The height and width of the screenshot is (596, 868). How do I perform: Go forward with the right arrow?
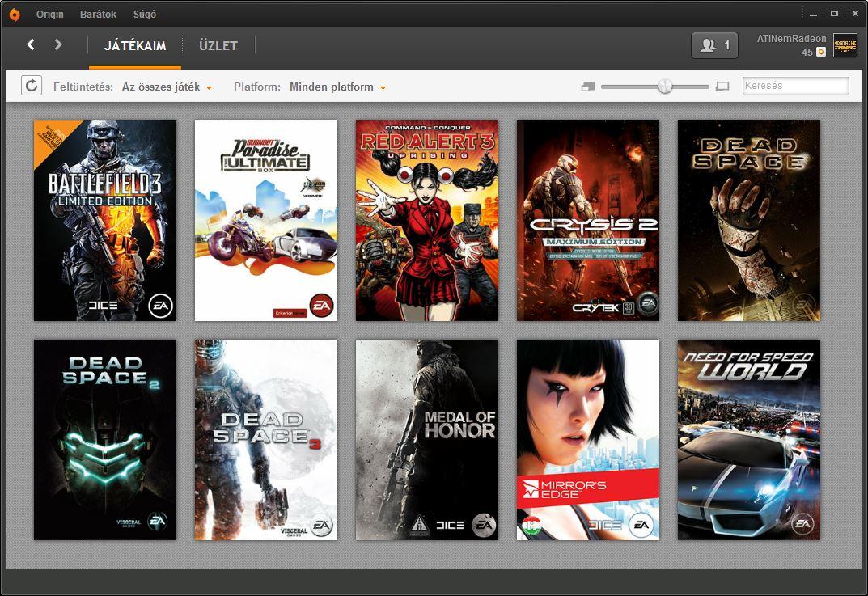point(58,44)
